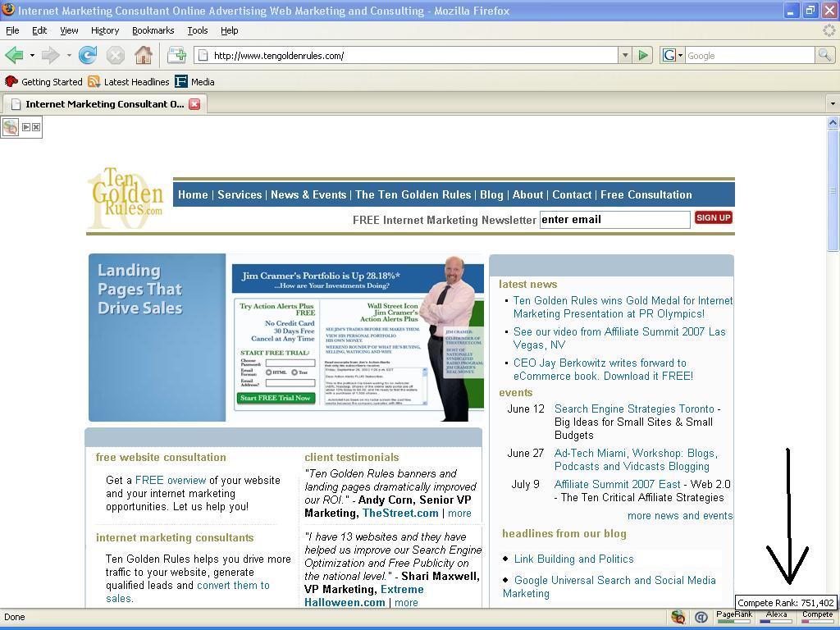Screen dimensions: 840x630
Task: Open the Bookmarks menu
Action: pyautogui.click(x=153, y=30)
